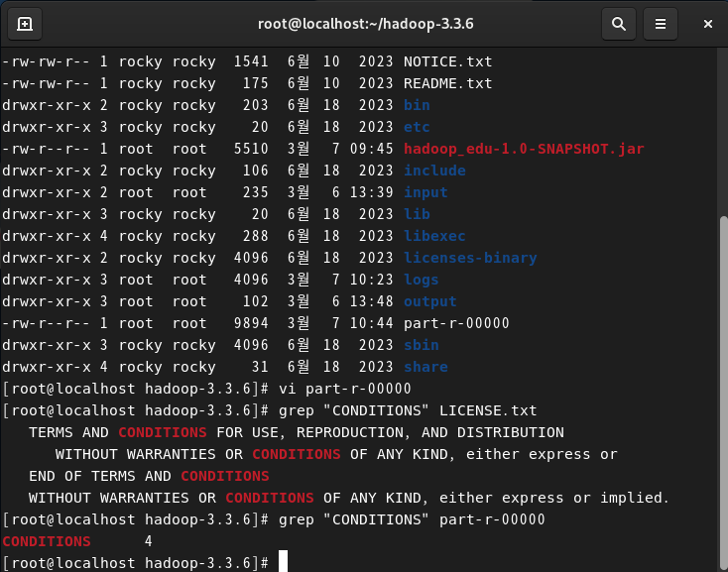Click the window title root@localhost:~/hadoop-3.3.6

coord(365,24)
